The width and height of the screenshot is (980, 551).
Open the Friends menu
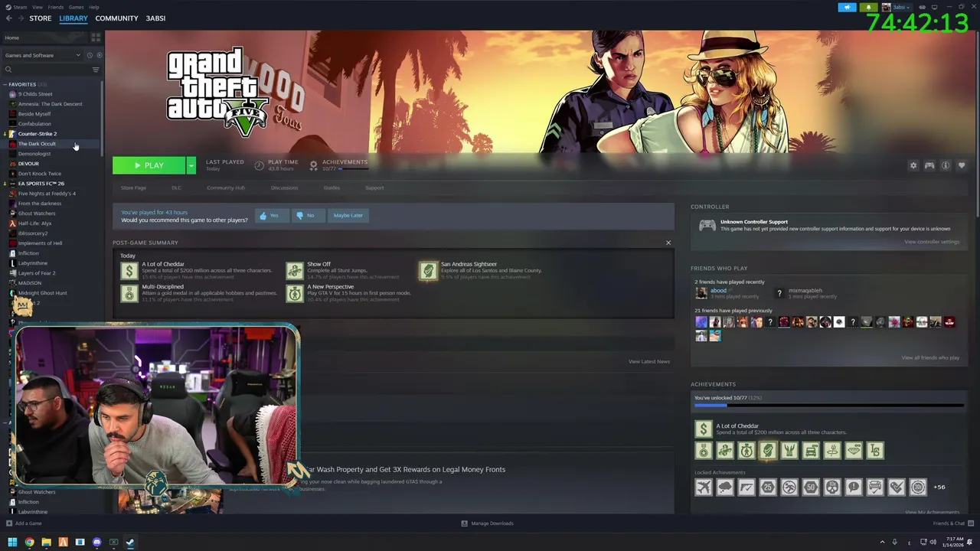[x=56, y=7]
